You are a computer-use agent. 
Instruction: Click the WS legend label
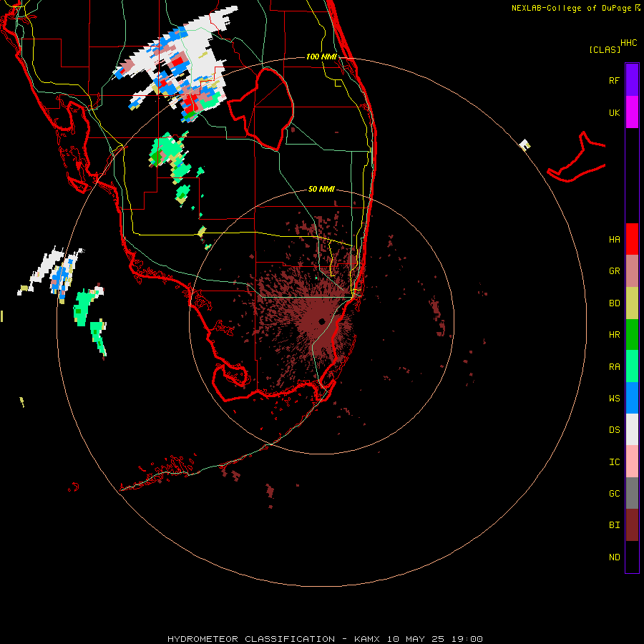[614, 399]
